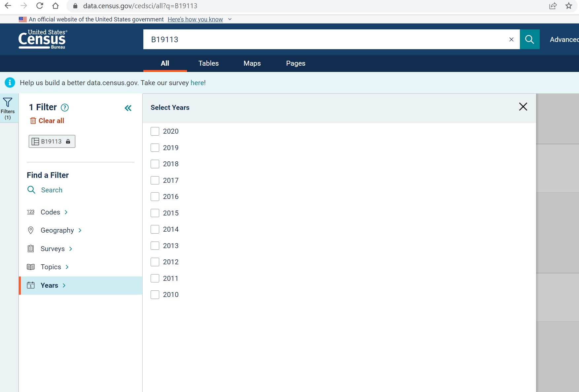The width and height of the screenshot is (579, 392).
Task: Click the blue info icon in survey banner
Action: tap(10, 82)
